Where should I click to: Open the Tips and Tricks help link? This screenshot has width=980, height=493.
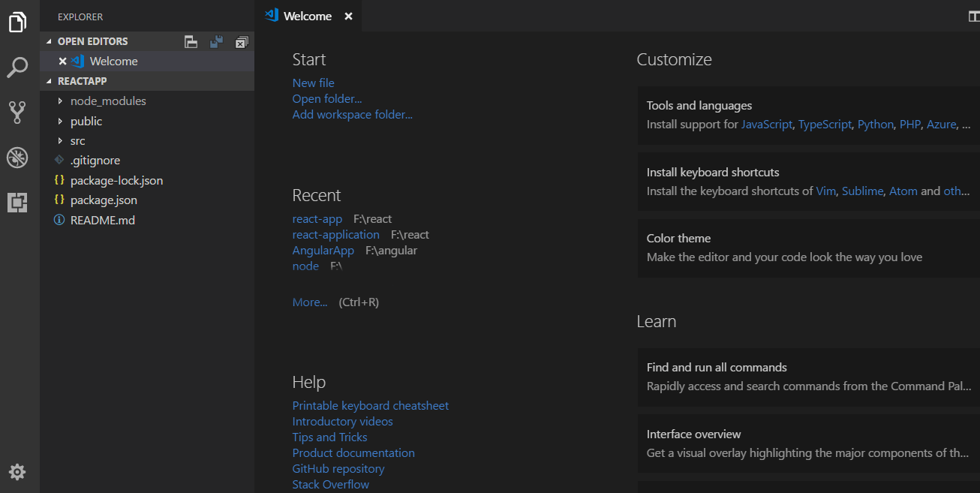click(329, 437)
